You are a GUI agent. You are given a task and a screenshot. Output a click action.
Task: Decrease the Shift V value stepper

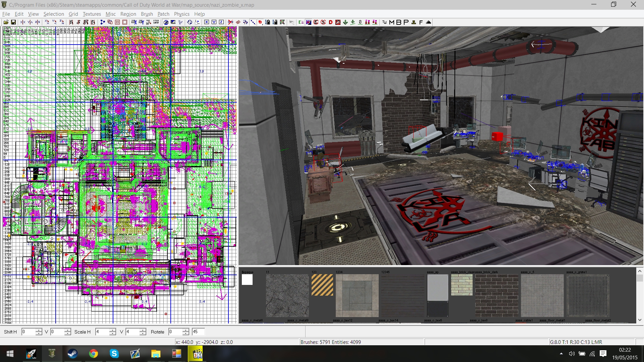point(67,334)
